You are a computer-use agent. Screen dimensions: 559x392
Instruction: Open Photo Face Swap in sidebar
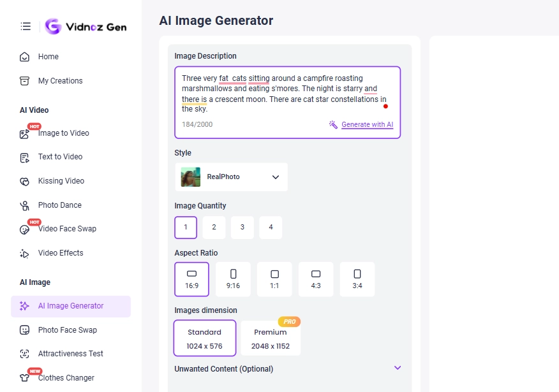67,330
